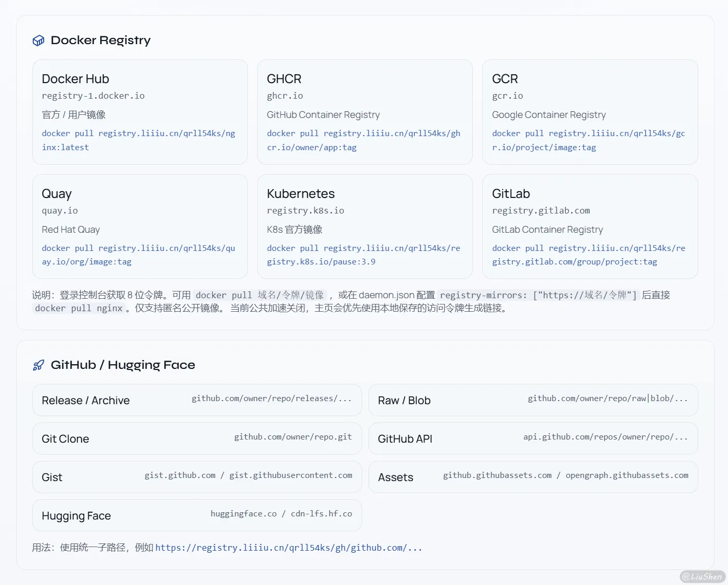Click the 'K8s 官方镜像' description
The height and width of the screenshot is (585, 728).
[x=295, y=230]
